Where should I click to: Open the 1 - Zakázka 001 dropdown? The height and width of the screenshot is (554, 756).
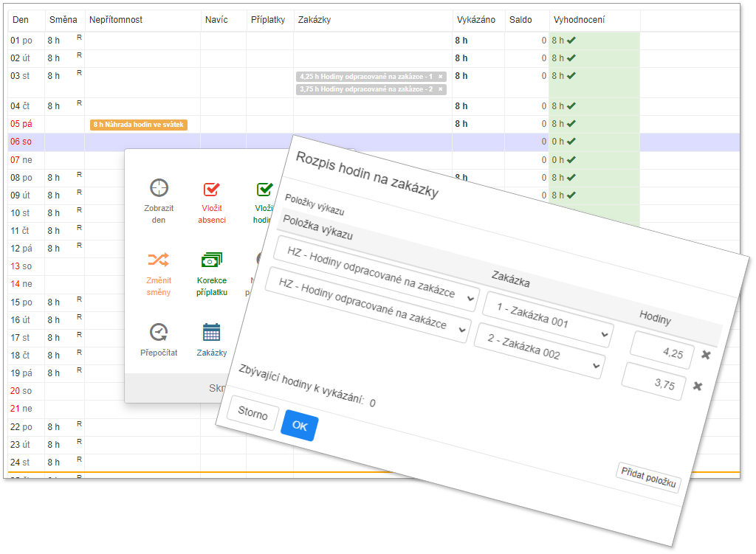point(549,319)
